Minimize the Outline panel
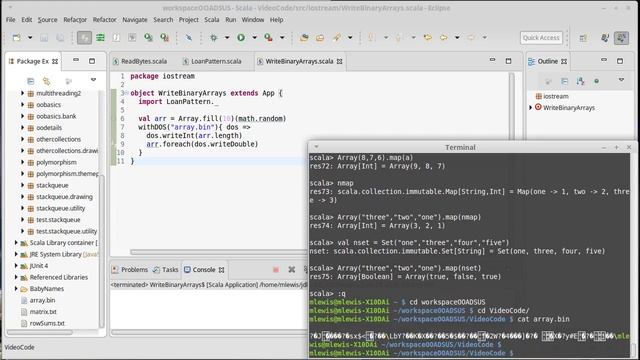Viewport: 640px width, 360px height. tap(604, 60)
